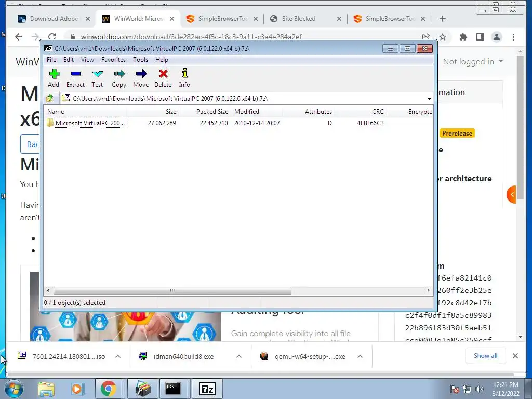
Task: Open the 7-Zip Tools menu
Action: (x=140, y=60)
